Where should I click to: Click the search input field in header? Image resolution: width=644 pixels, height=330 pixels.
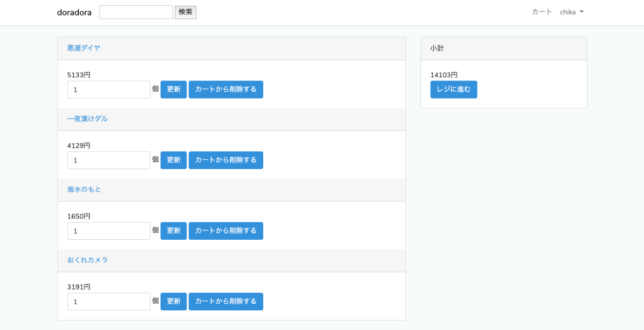(136, 12)
